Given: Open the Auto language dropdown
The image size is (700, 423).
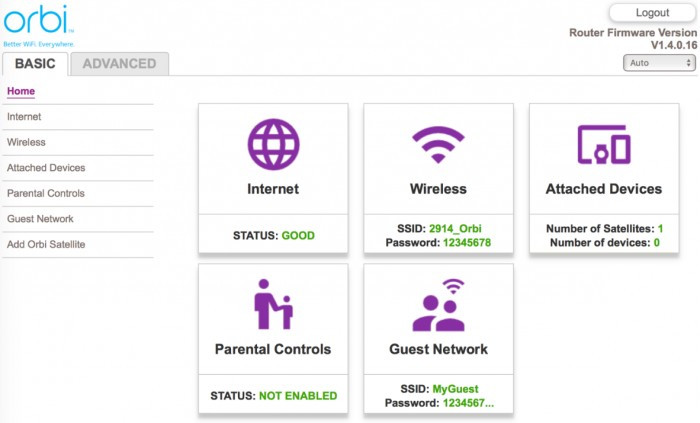Looking at the screenshot, I should coord(659,63).
